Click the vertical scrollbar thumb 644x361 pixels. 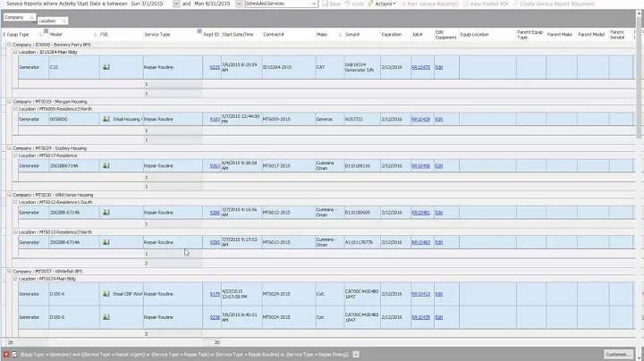(639, 77)
